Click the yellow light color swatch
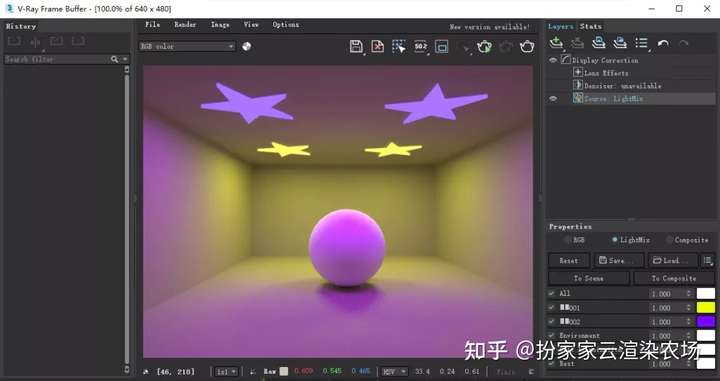The height and width of the screenshot is (381, 720). (x=706, y=308)
